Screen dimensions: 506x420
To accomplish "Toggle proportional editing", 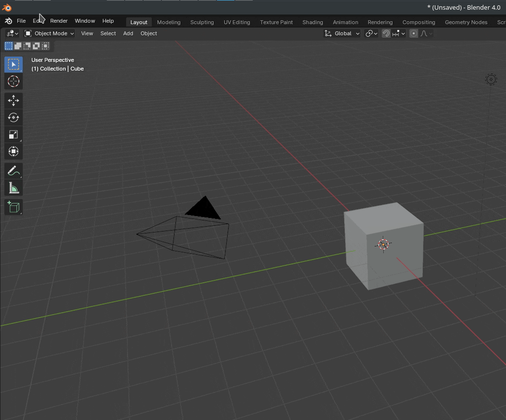I will [414, 33].
